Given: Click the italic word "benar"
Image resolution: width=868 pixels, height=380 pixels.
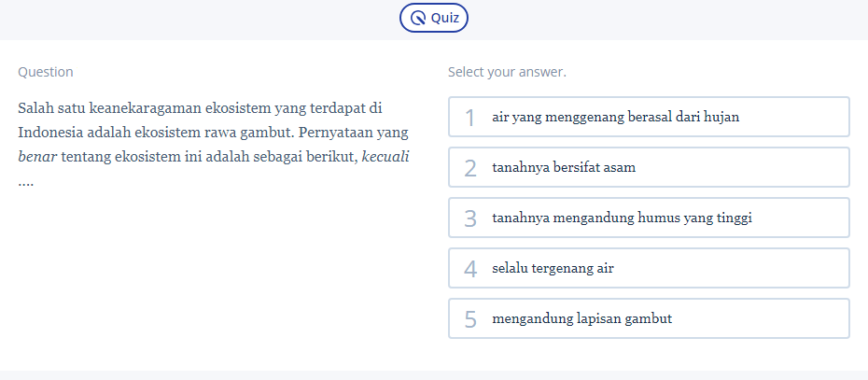Looking at the screenshot, I should (37, 156).
